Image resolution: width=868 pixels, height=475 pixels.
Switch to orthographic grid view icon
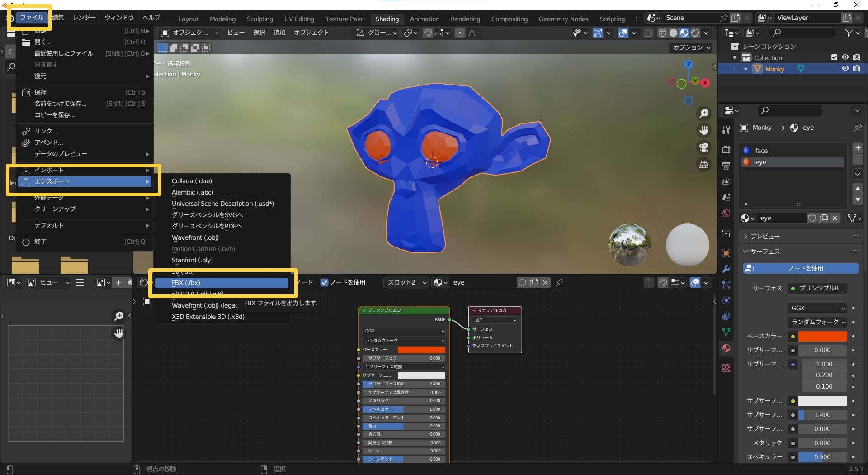[704, 165]
